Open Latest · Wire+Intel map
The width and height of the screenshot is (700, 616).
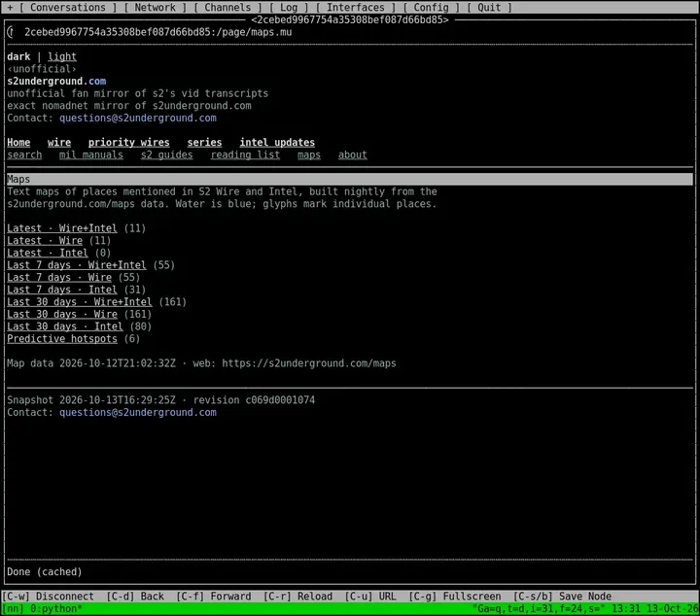coord(62,228)
